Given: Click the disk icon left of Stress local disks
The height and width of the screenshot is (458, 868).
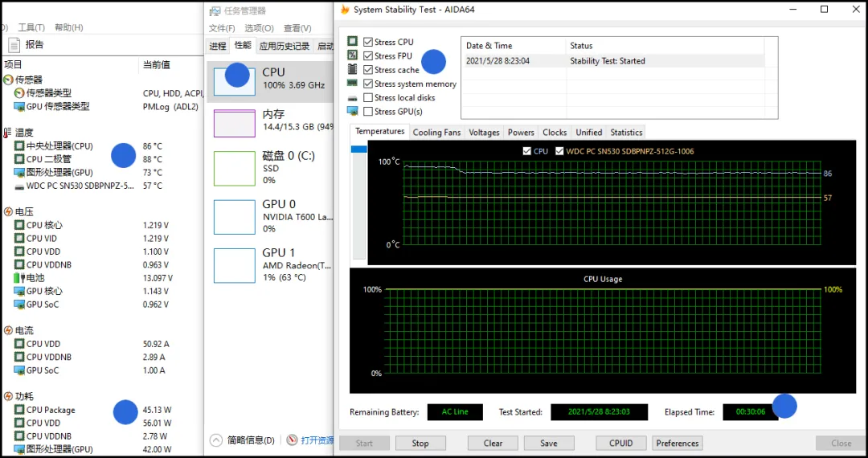Looking at the screenshot, I should coord(352,98).
